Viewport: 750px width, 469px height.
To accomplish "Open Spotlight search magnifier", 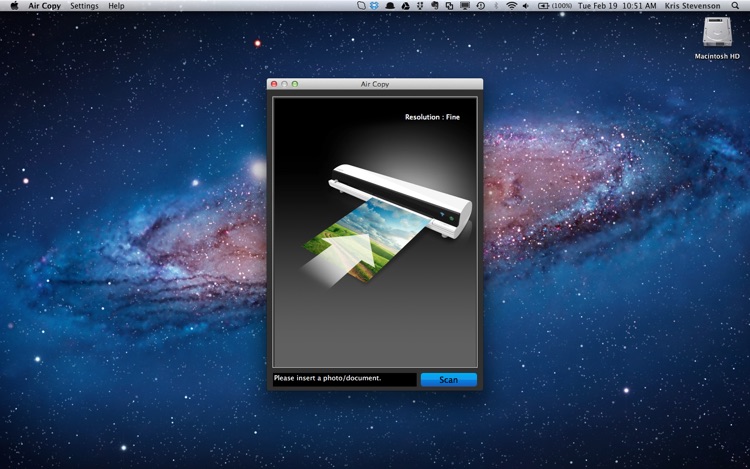I will [x=735, y=6].
